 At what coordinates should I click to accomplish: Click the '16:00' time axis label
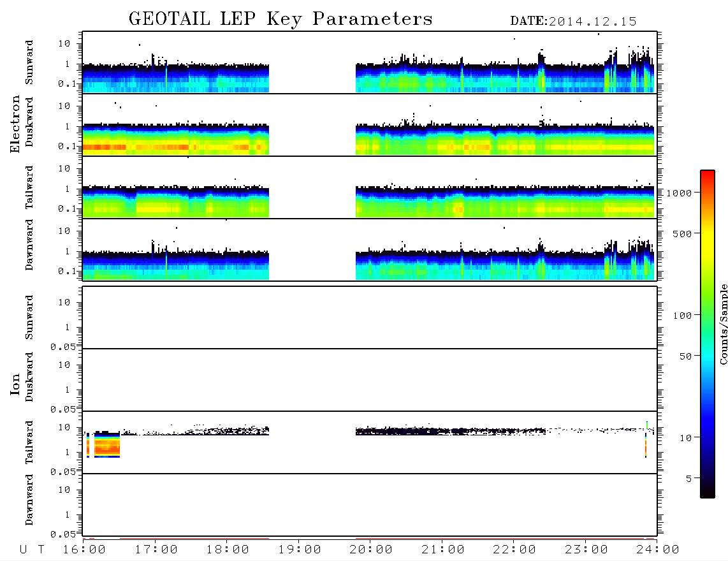click(84, 550)
